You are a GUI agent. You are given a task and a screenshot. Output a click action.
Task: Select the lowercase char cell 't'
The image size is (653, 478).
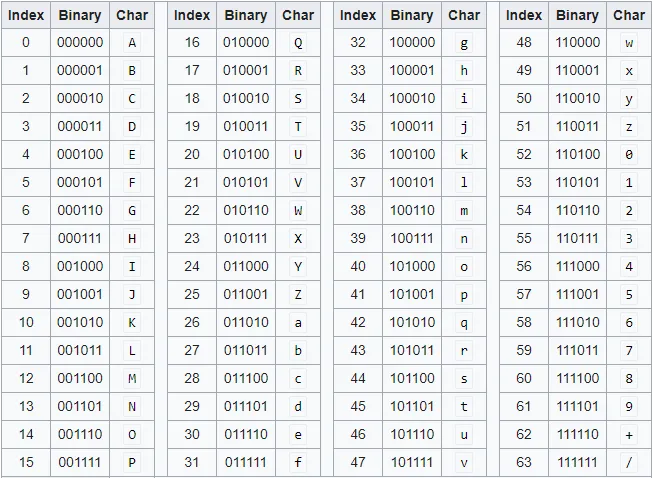(x=464, y=406)
